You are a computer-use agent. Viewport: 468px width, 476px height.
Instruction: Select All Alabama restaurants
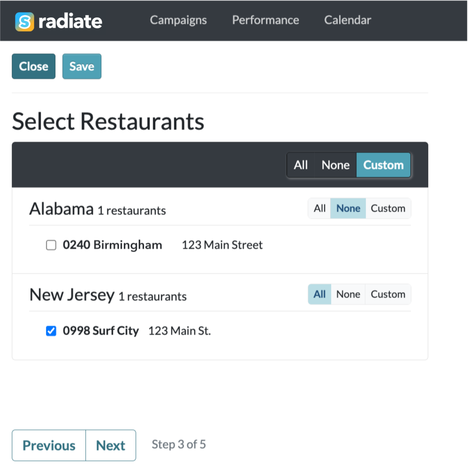pyautogui.click(x=319, y=208)
